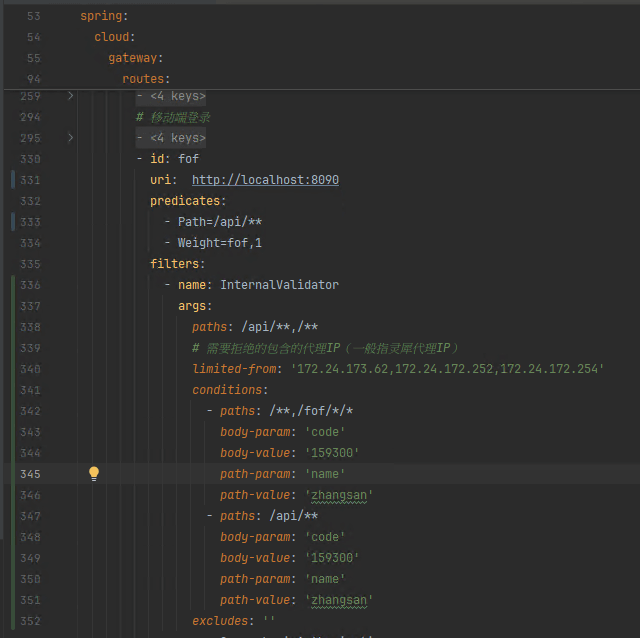Image resolution: width=640 pixels, height=638 pixels.
Task: Click sticky header line 'gateway:'
Action: click(136, 58)
